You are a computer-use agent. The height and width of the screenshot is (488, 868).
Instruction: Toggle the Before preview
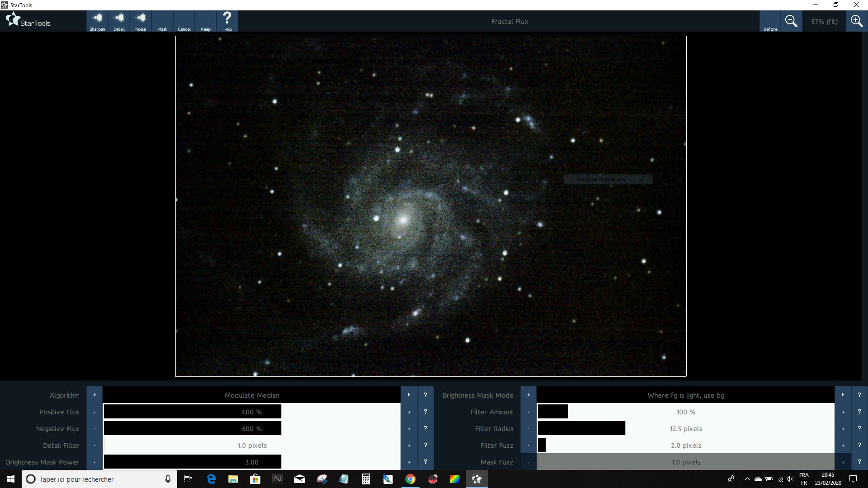770,21
